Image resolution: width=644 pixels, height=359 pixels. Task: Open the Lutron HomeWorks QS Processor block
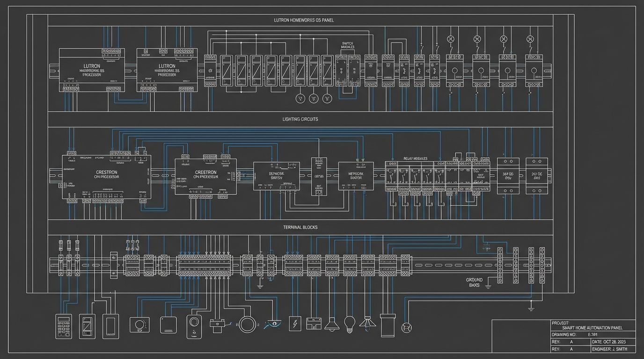[x=91, y=71]
